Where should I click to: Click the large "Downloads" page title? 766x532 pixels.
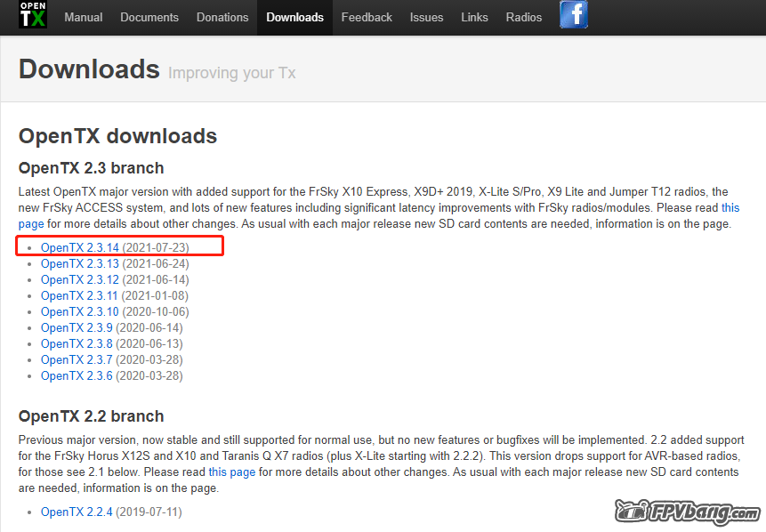(89, 69)
